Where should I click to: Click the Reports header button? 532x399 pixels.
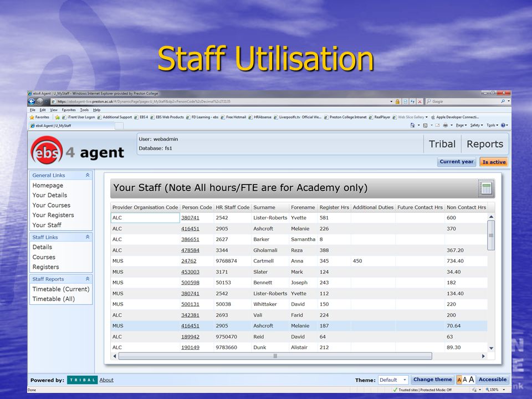pyautogui.click(x=485, y=144)
